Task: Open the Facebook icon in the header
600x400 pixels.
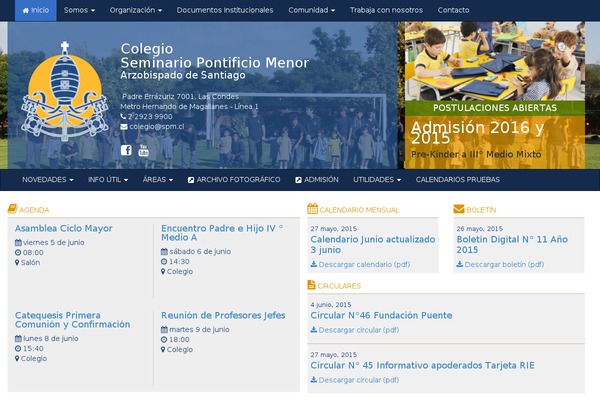Action: [126, 150]
